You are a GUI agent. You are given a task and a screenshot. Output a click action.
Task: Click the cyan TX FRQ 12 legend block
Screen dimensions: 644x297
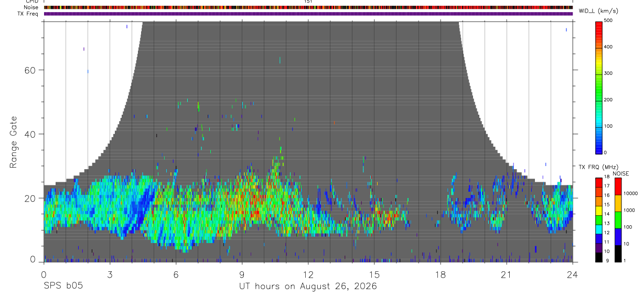pyautogui.click(x=599, y=229)
